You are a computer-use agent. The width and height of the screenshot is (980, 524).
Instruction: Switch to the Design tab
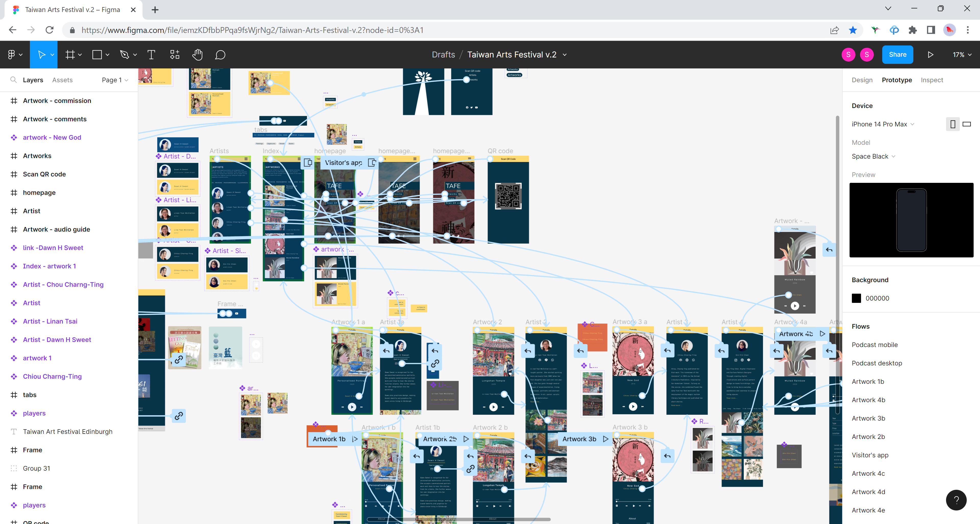tap(862, 80)
